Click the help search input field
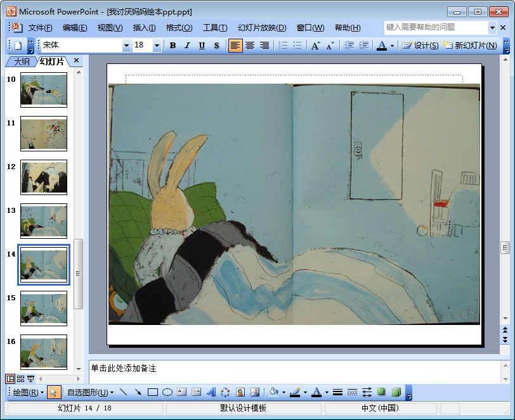The width and height of the screenshot is (515, 420). click(436, 28)
